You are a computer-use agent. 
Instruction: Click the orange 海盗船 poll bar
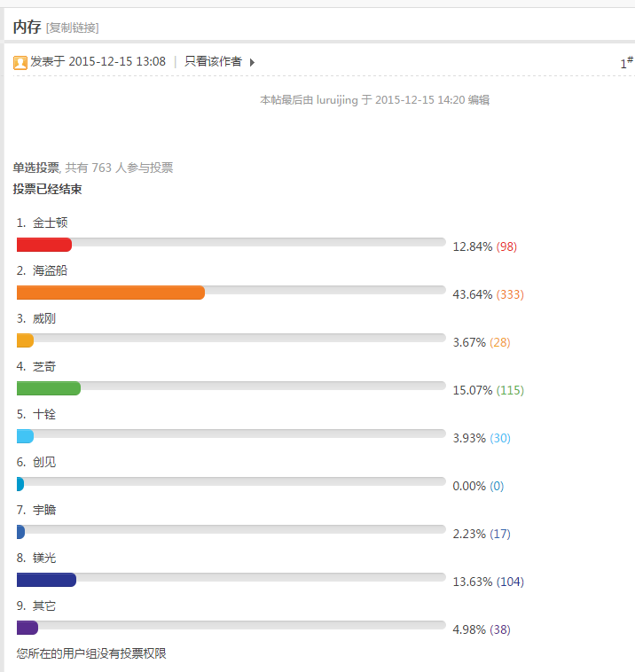[x=111, y=293]
